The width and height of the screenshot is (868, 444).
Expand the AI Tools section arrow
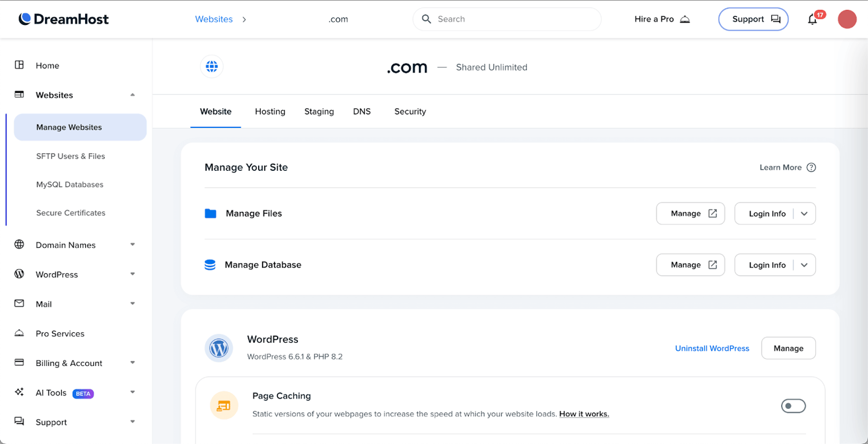[x=133, y=392]
